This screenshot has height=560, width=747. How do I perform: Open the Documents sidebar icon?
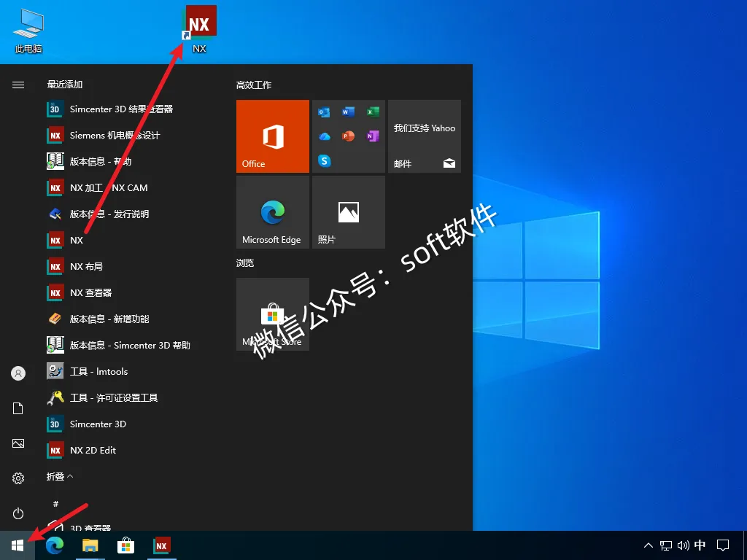pos(18,408)
